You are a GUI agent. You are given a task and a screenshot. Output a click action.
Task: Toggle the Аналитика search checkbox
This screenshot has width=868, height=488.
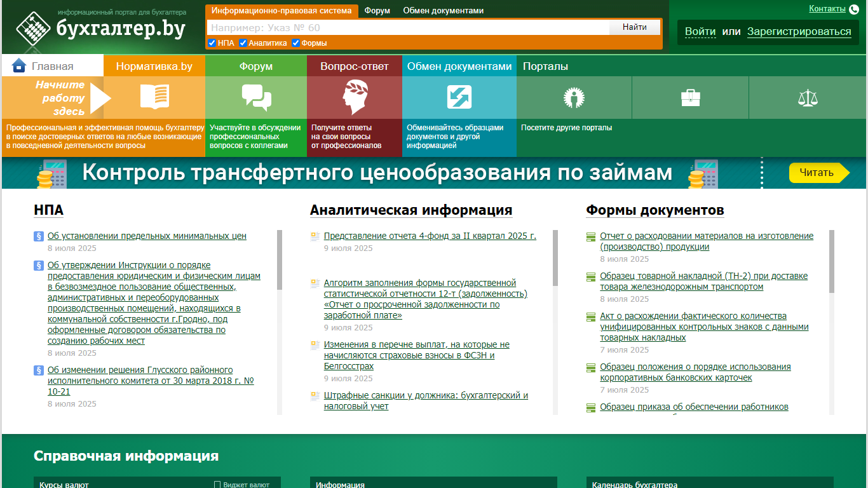point(243,43)
